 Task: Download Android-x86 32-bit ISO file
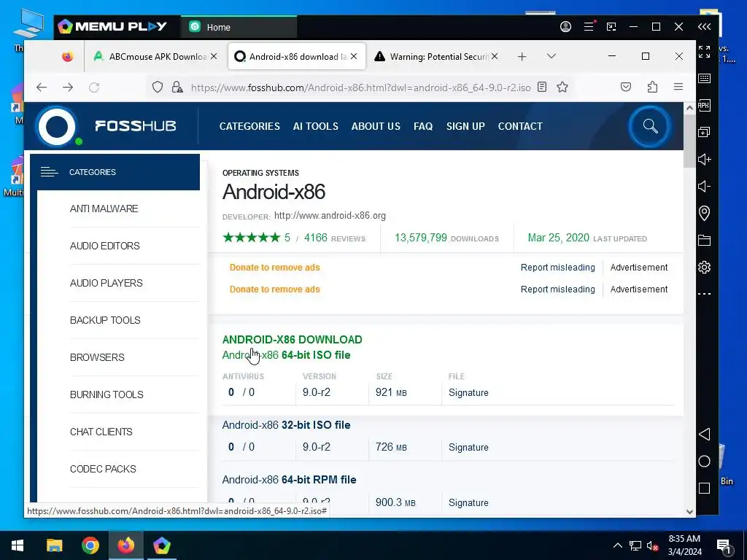(x=286, y=425)
